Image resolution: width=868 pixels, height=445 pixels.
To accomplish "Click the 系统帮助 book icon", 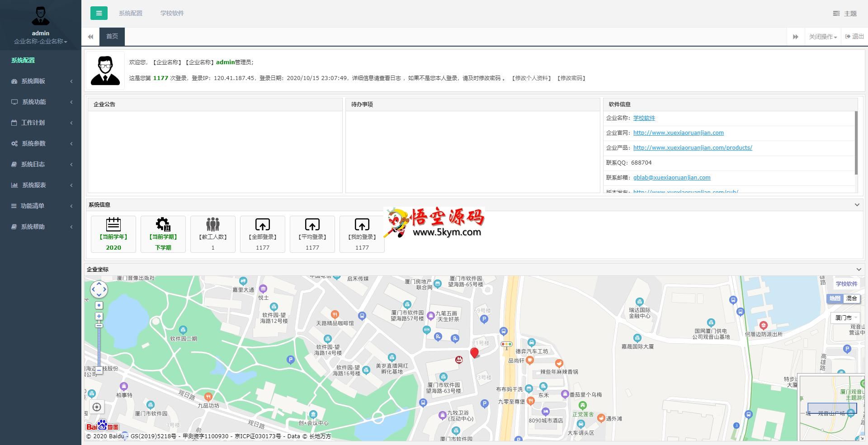I will (14, 227).
